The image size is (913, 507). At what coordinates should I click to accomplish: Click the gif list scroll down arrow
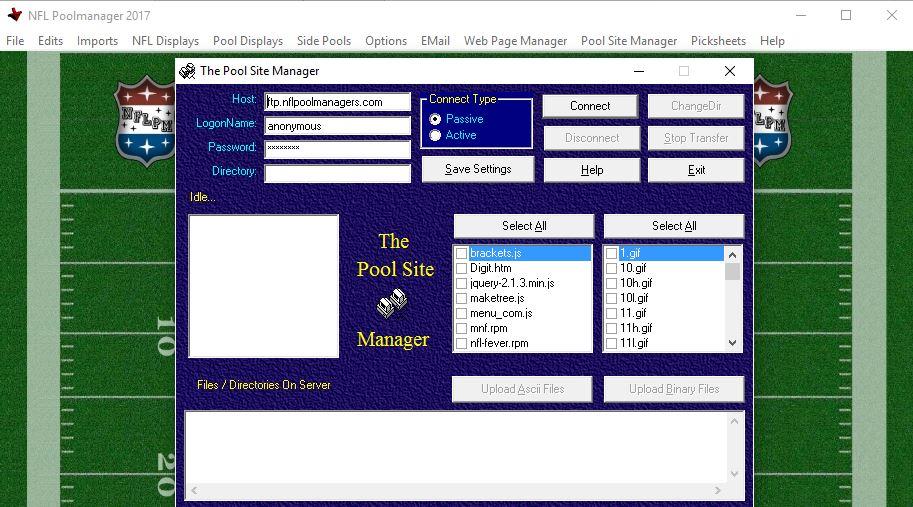point(732,343)
